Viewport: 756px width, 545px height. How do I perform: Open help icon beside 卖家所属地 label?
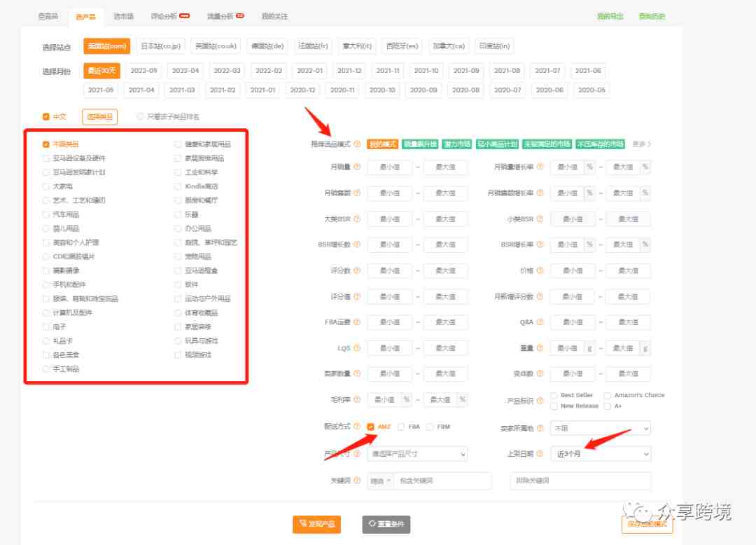(540, 428)
